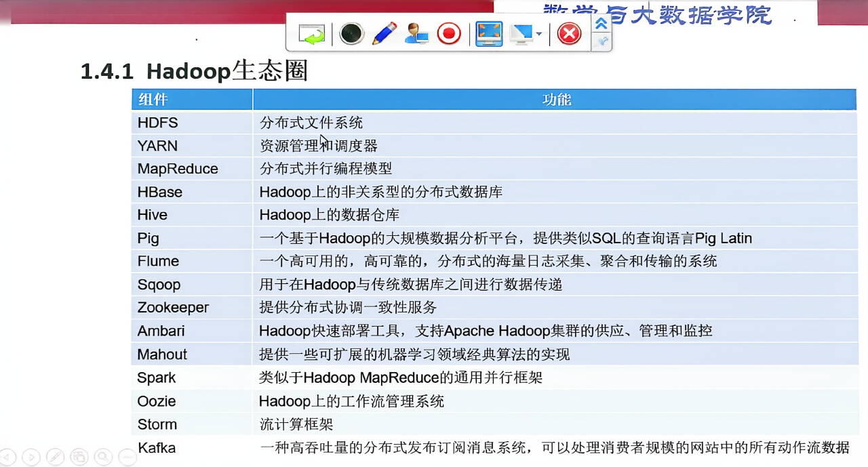Click the text Hadoop上的数据仓库
This screenshot has width=868, height=467.
point(330,215)
